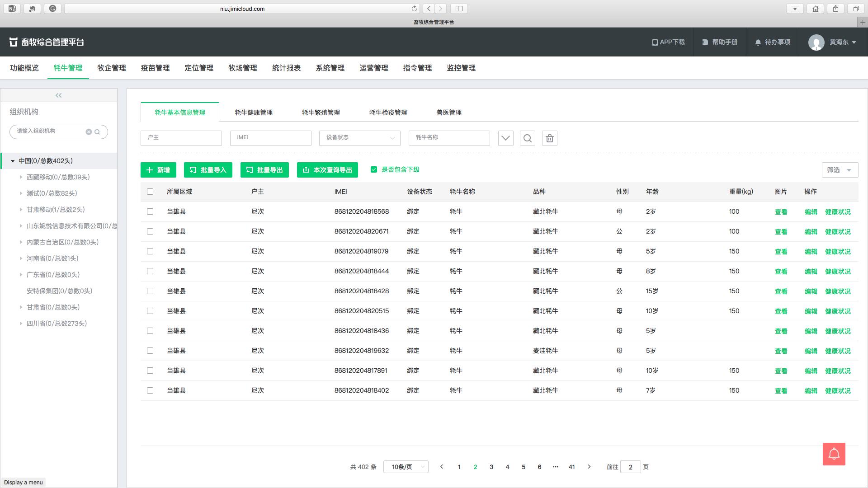Click the user avatar icon

tap(816, 42)
